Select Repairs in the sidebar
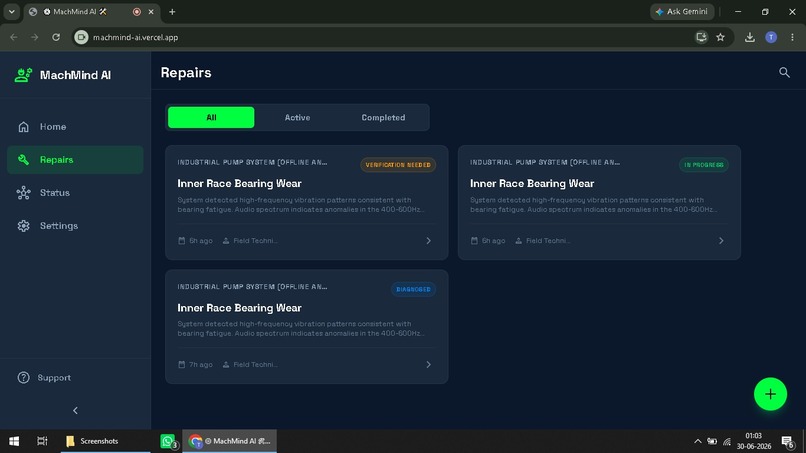Screen dimensions: 806x453 75,159
